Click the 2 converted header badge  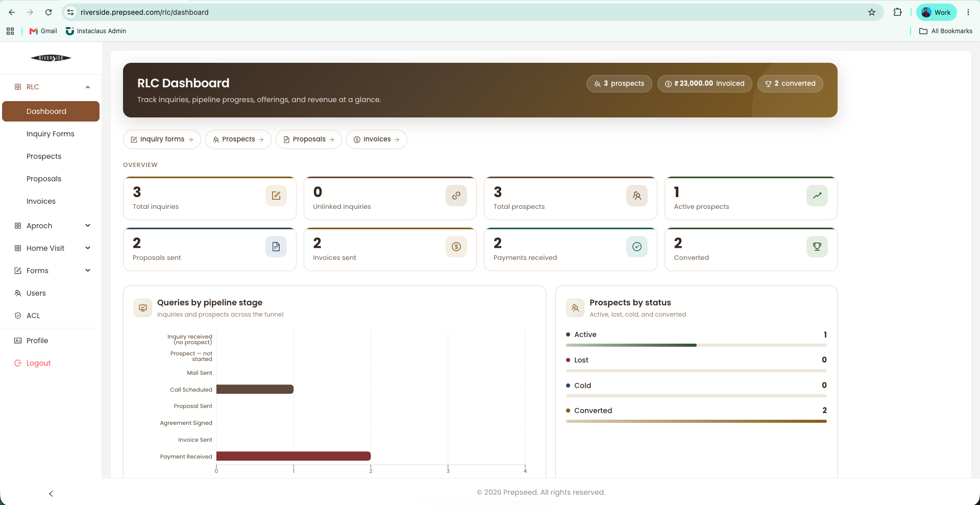tap(790, 84)
